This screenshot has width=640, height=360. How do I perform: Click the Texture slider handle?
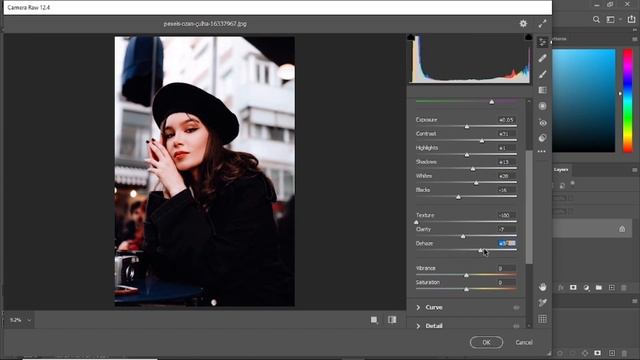pyautogui.click(x=416, y=222)
